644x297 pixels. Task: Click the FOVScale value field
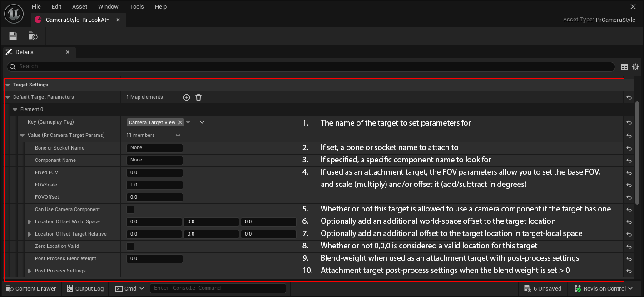click(154, 185)
